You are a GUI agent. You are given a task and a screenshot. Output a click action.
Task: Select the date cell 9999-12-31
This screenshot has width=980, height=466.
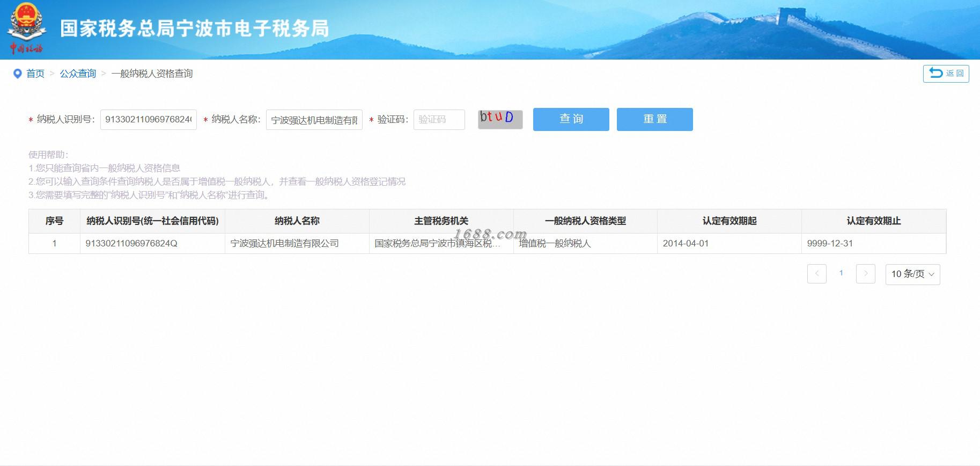pos(874,243)
